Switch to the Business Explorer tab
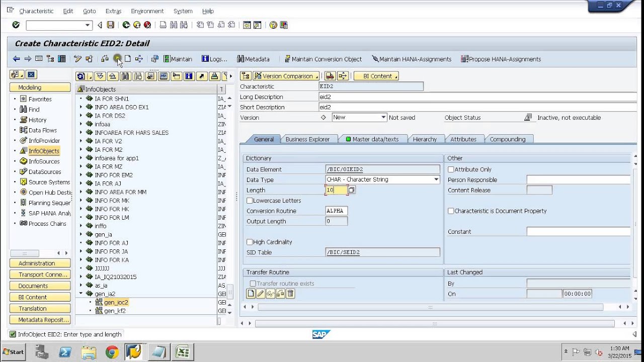Image resolution: width=644 pixels, height=362 pixels. click(307, 139)
